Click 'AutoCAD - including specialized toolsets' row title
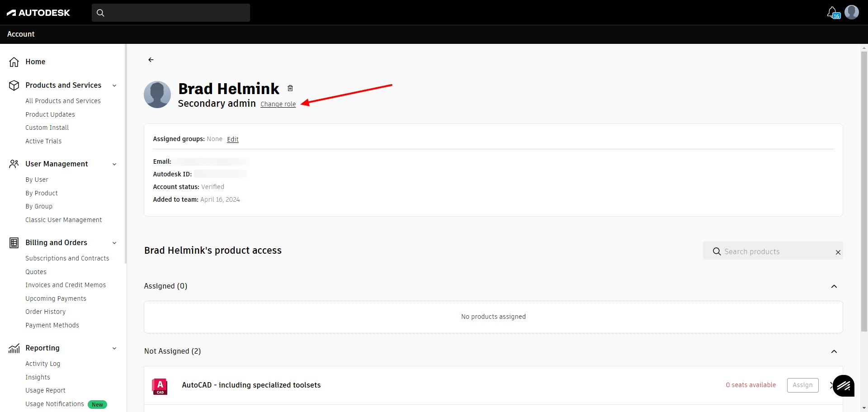868x412 pixels. (251, 385)
